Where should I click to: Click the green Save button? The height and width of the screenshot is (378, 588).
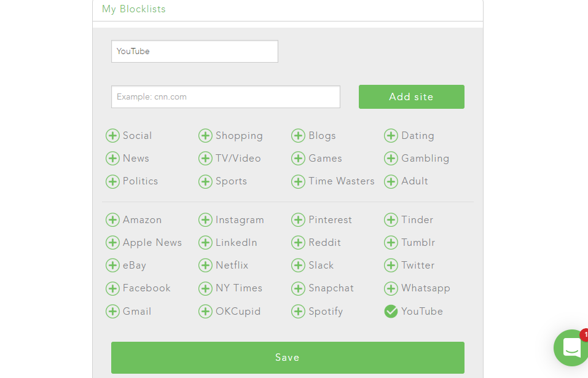point(288,358)
